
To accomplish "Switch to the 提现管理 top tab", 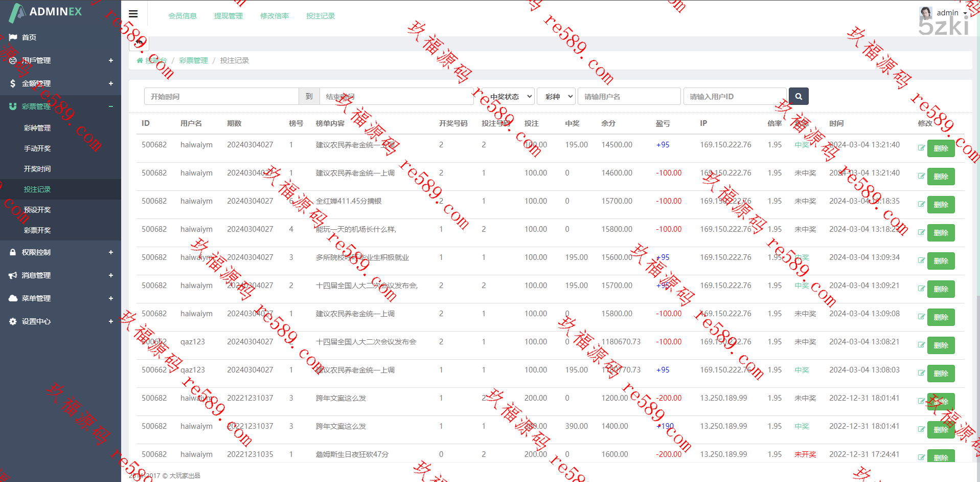I will click(228, 16).
